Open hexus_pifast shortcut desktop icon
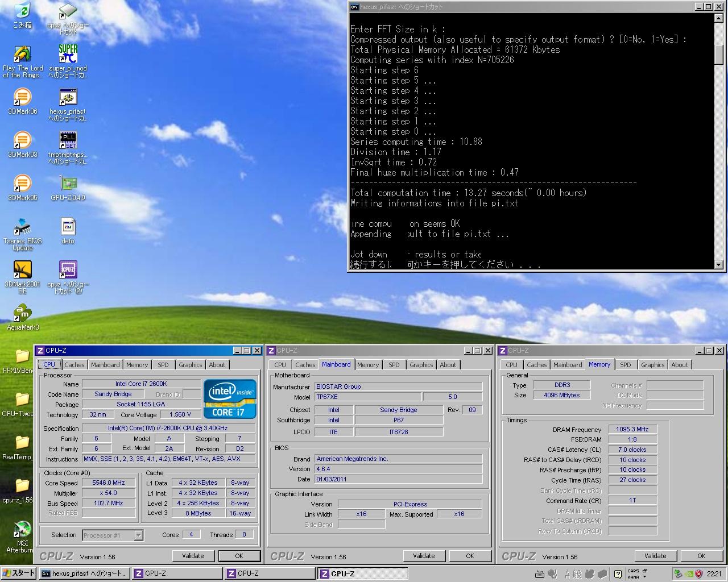 [x=68, y=106]
